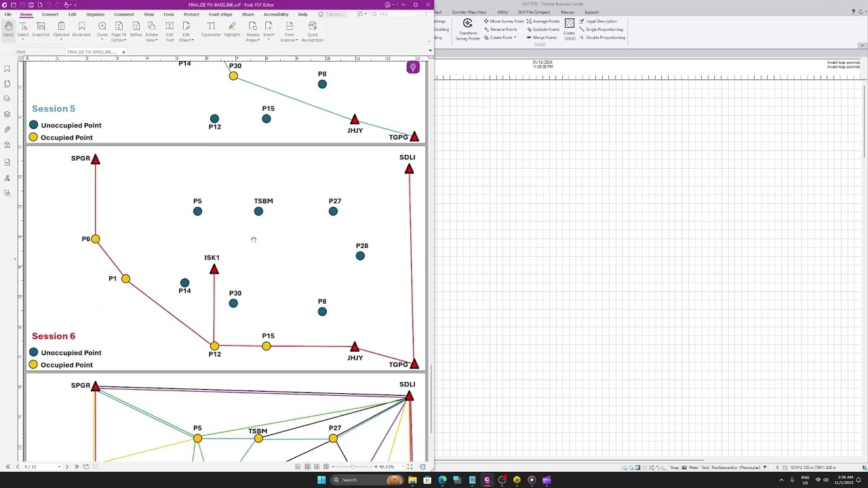Choose the Select tool in Foxit ribbon
868x488 pixels.
pos(23,29)
